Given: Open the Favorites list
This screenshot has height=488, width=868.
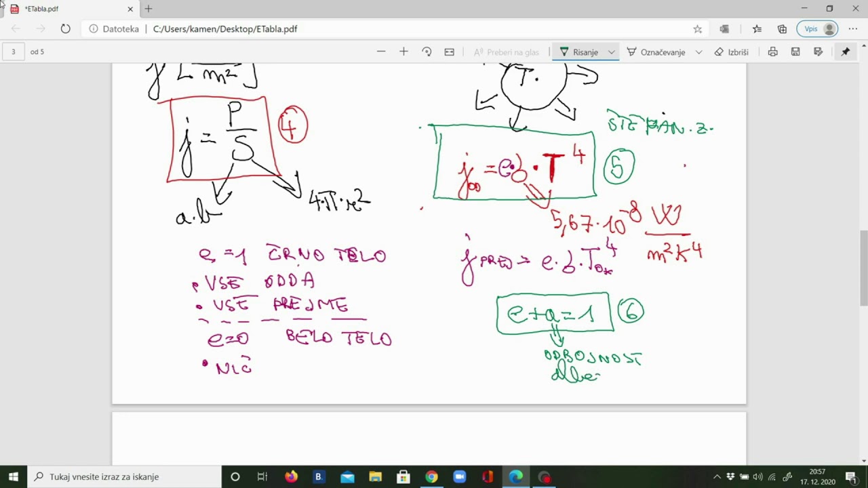Looking at the screenshot, I should coord(757,29).
